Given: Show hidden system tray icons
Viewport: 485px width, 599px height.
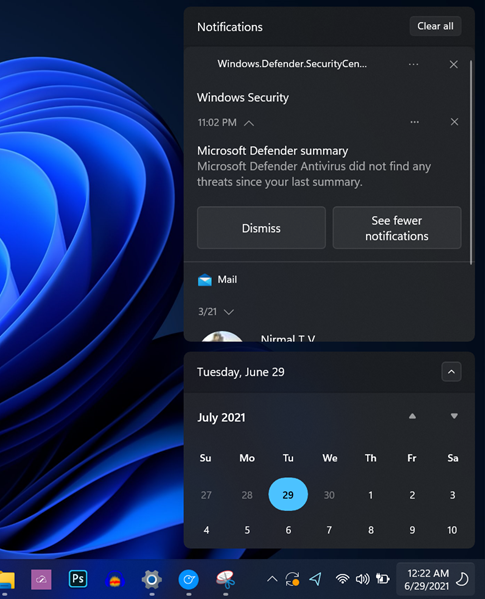Looking at the screenshot, I should click(272, 579).
